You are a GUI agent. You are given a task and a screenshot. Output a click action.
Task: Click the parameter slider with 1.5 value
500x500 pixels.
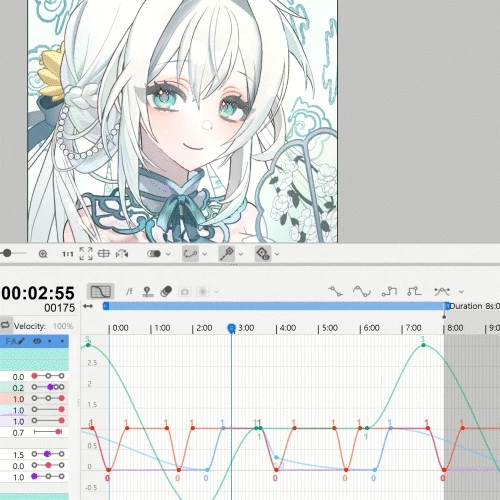tap(48, 454)
